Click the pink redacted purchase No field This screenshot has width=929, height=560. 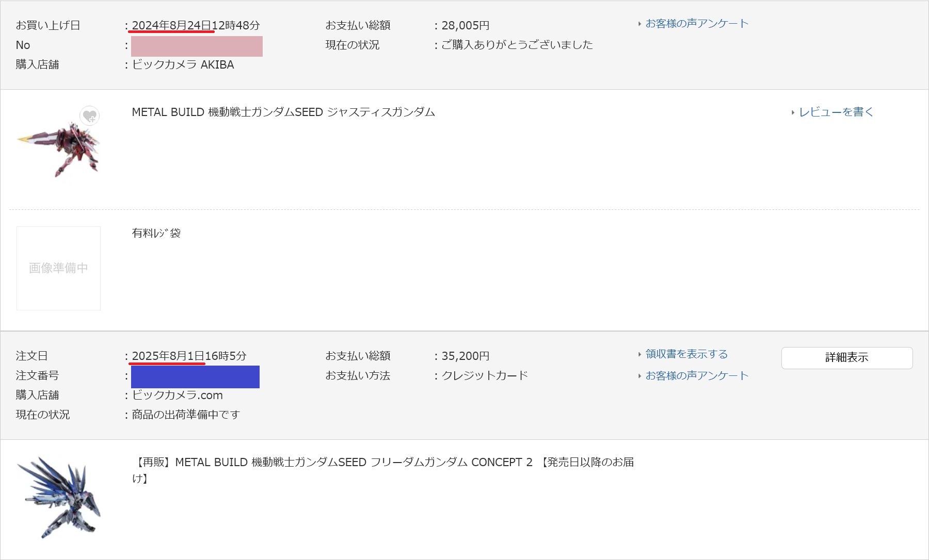[x=197, y=46]
